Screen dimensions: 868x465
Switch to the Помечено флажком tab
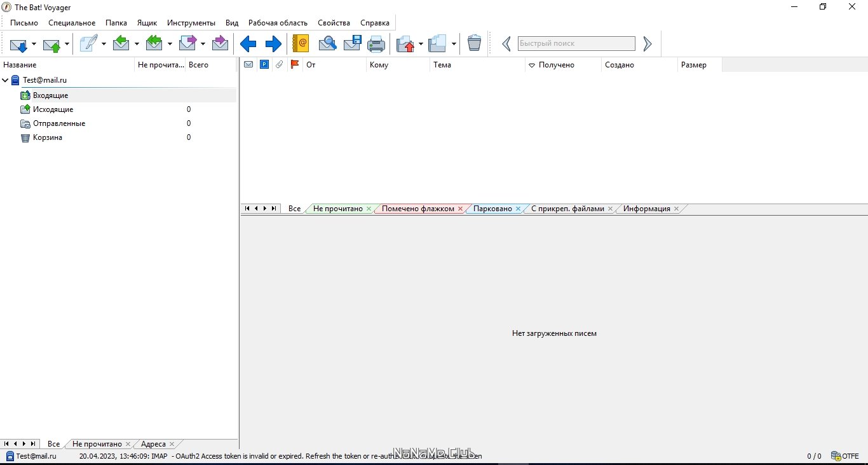(x=418, y=209)
